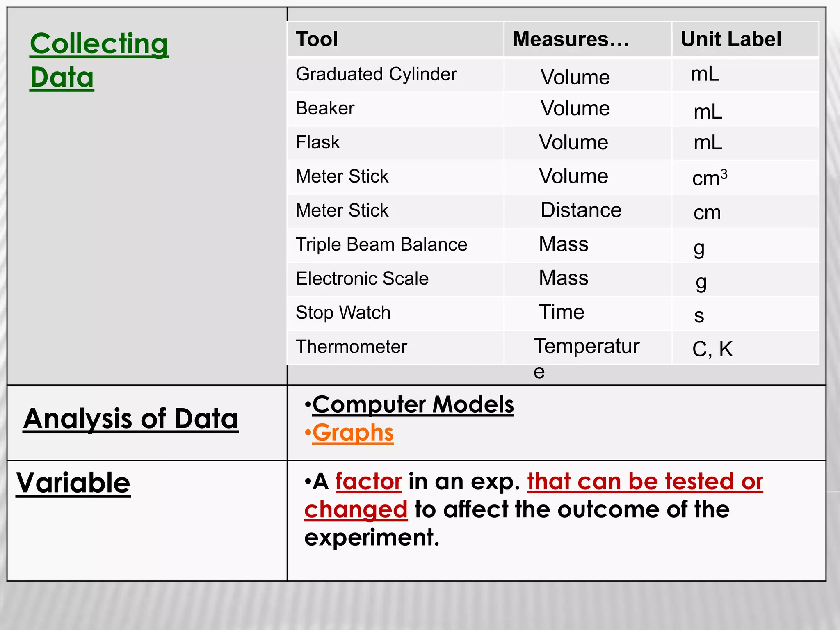Image resolution: width=840 pixels, height=630 pixels.
Task: Click the 'cm' unit in Distance row
Action: [707, 213]
